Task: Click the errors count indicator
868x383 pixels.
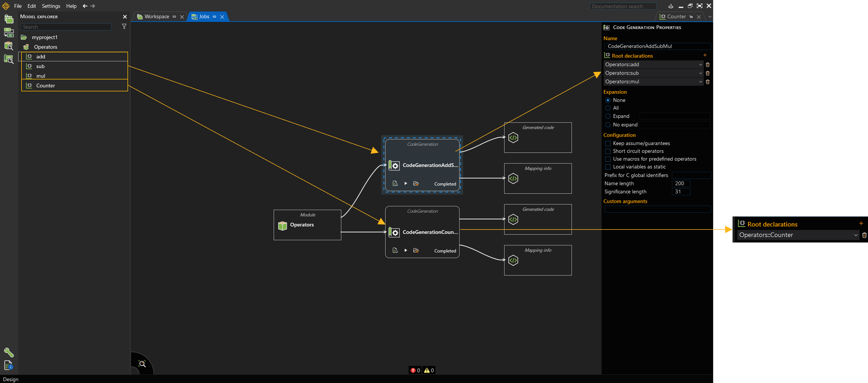Action: click(x=415, y=370)
